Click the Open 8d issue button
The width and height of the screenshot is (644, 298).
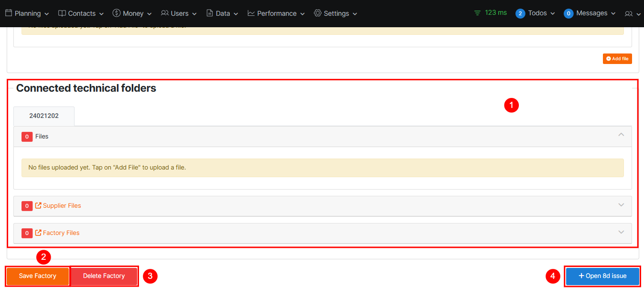click(x=602, y=276)
